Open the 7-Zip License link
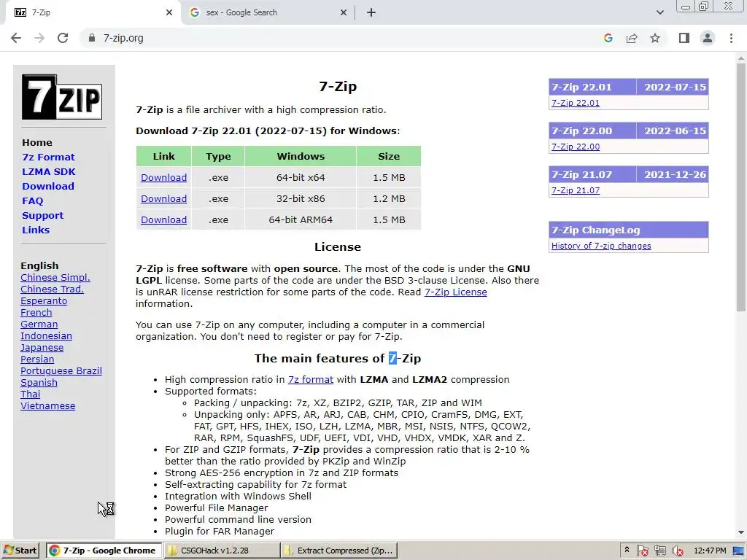 click(x=455, y=292)
